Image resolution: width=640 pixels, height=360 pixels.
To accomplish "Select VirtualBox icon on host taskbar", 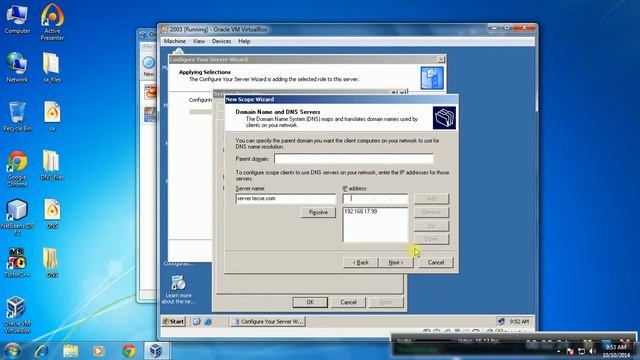I will [x=156, y=351].
